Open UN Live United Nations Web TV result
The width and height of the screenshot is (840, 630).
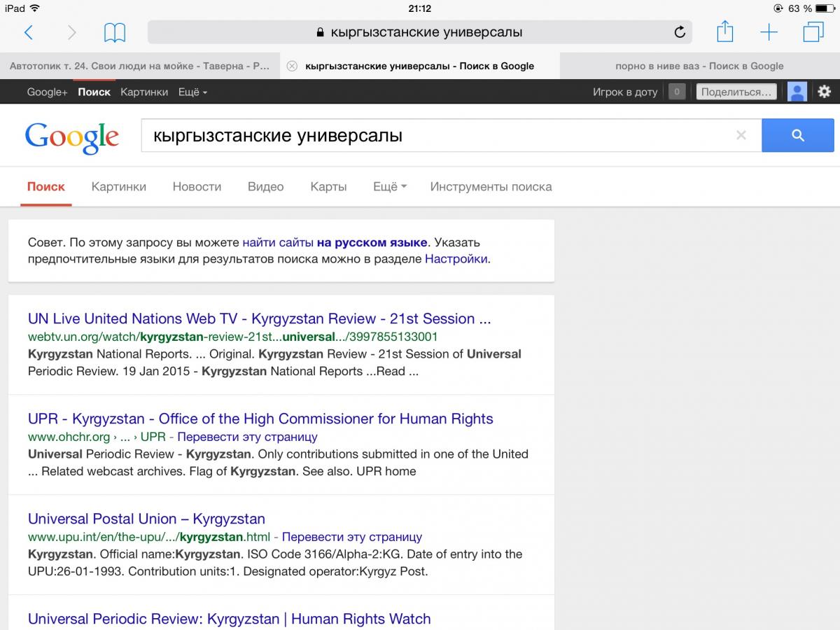point(260,318)
